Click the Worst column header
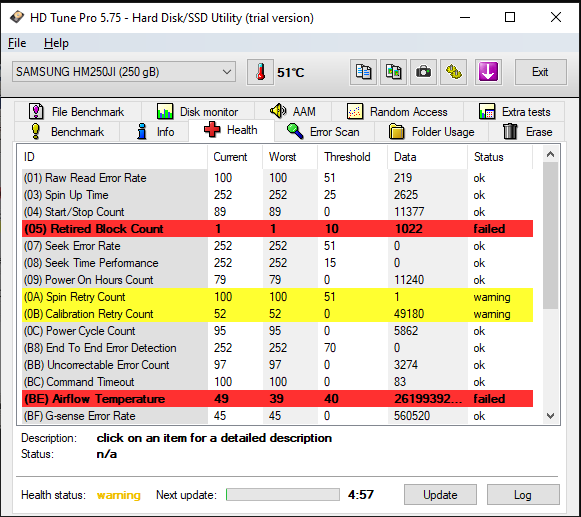The width and height of the screenshot is (581, 517). coord(290,157)
